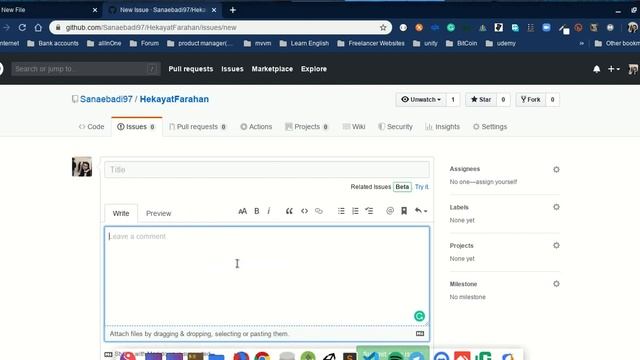Open Milestone gear settings
This screenshot has height=360, width=640.
pyautogui.click(x=556, y=284)
